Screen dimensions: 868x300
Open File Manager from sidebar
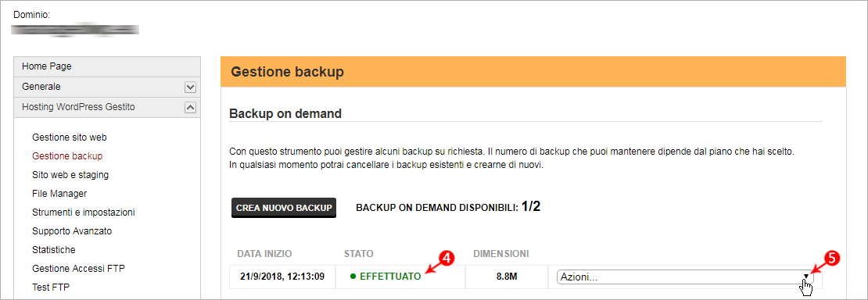pos(59,193)
